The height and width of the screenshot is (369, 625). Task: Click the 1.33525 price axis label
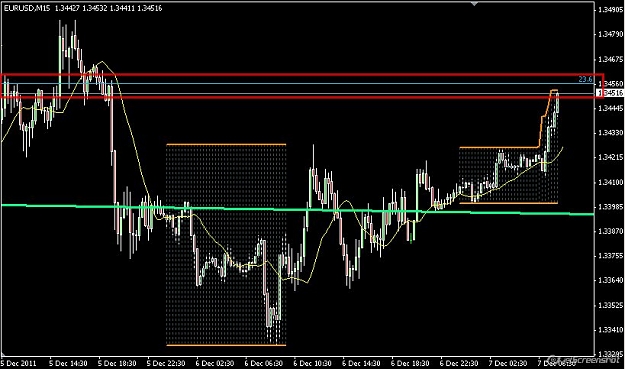[611, 305]
